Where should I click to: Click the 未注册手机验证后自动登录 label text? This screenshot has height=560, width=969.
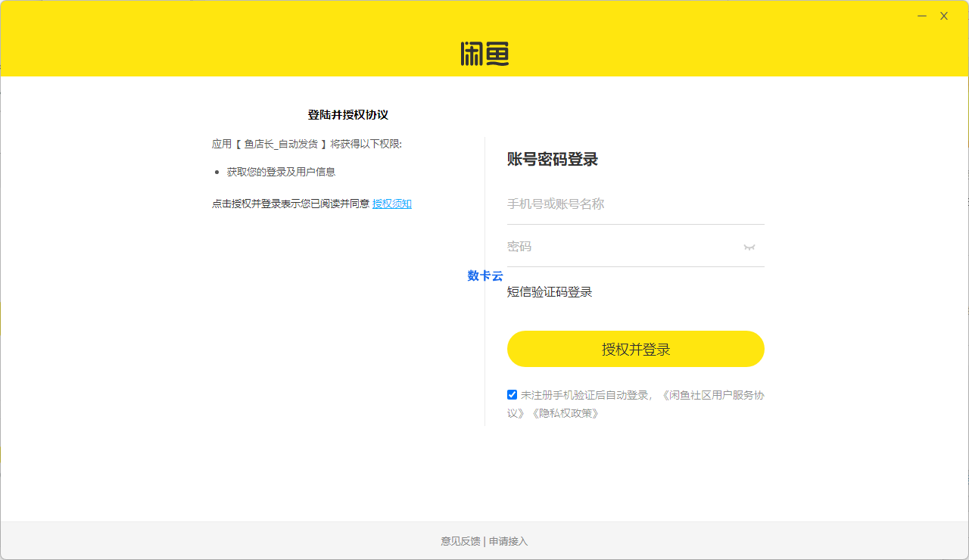pyautogui.click(x=584, y=395)
